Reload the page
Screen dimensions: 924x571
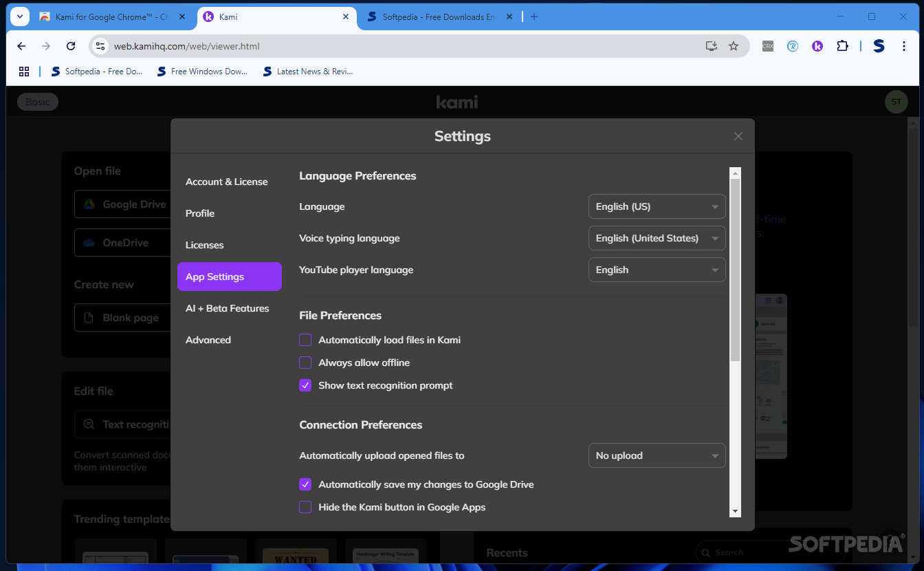[71, 46]
